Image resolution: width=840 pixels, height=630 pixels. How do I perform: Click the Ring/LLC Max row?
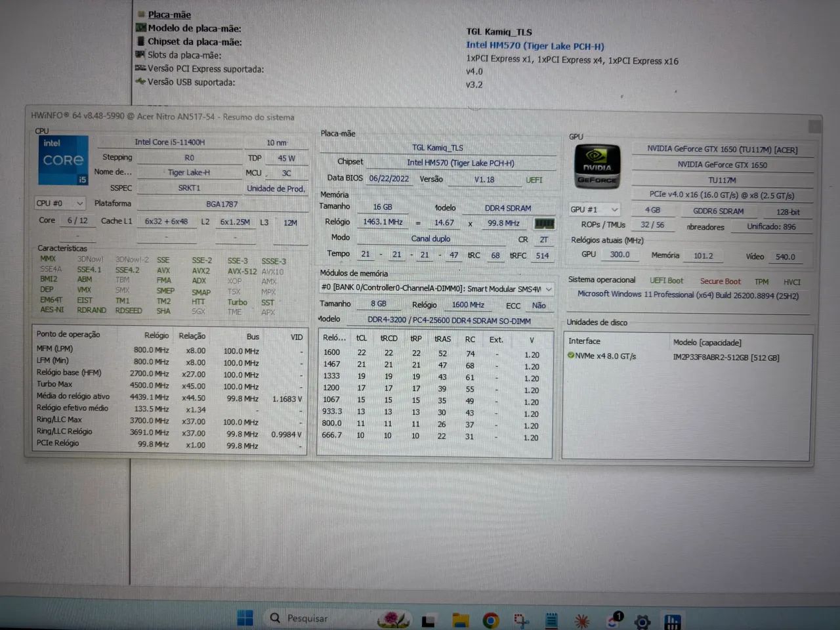click(x=169, y=421)
